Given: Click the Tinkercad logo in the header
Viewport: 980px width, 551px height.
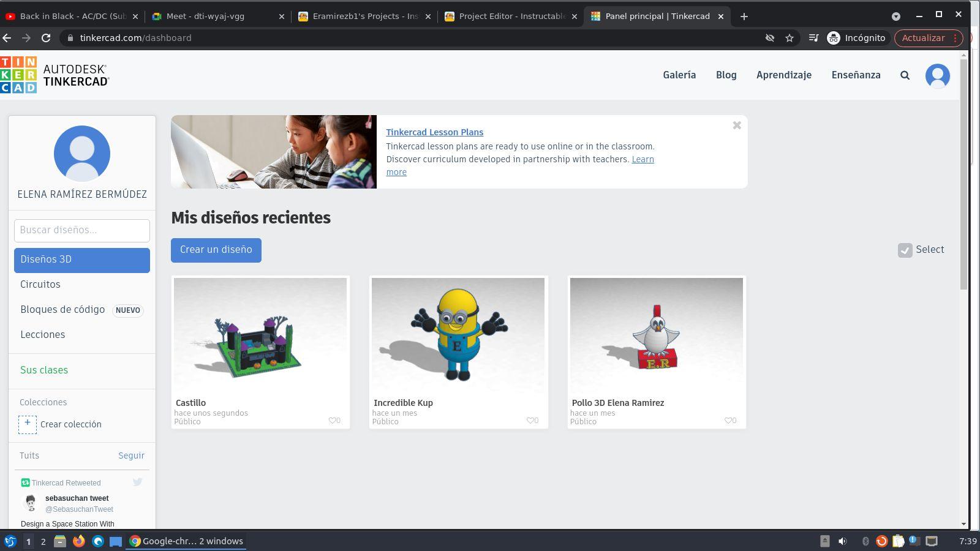Looking at the screenshot, I should [55, 75].
